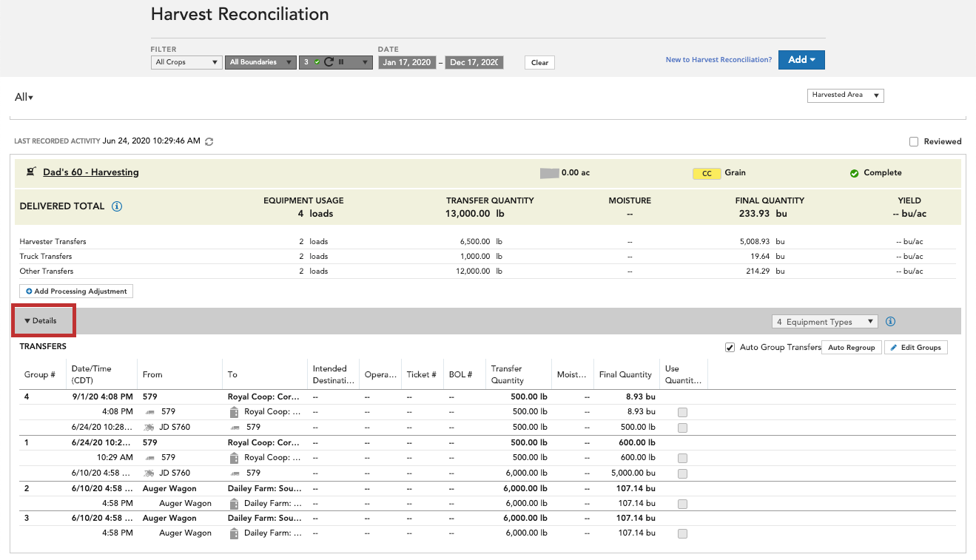Click truck icon in To column of 6/24/20 10:28 row
This screenshot has width=976, height=560.
[x=235, y=428]
